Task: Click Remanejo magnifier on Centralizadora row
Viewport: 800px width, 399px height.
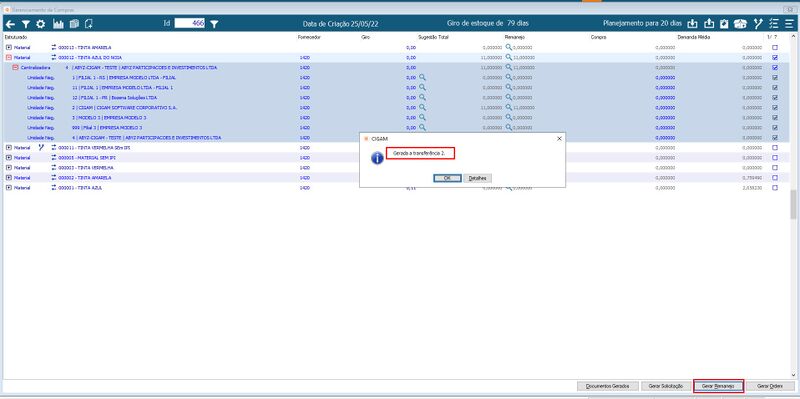Action: 509,67
